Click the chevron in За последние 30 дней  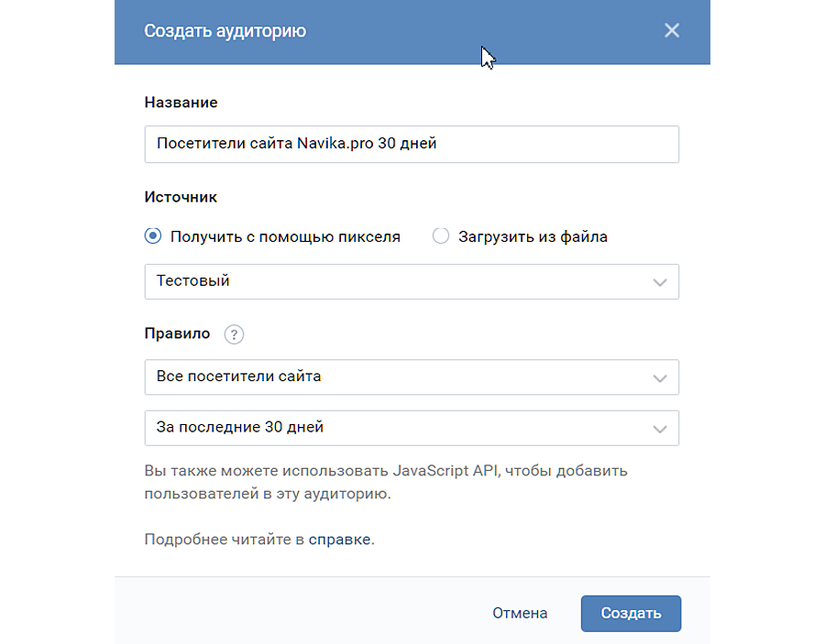[x=659, y=428]
